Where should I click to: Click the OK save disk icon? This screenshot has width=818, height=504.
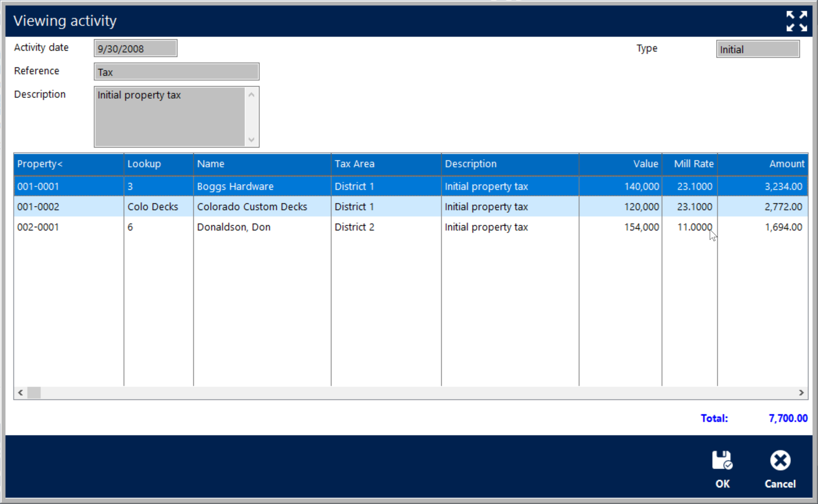tap(722, 460)
